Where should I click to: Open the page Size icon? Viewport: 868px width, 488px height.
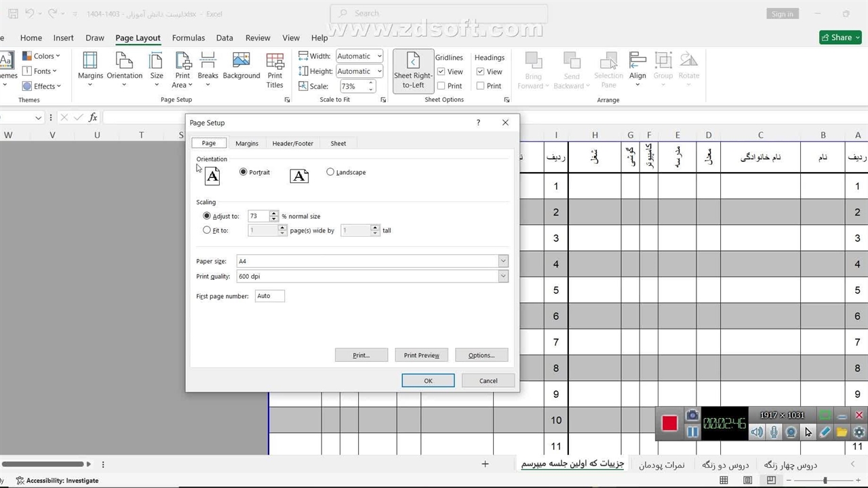[x=157, y=62]
